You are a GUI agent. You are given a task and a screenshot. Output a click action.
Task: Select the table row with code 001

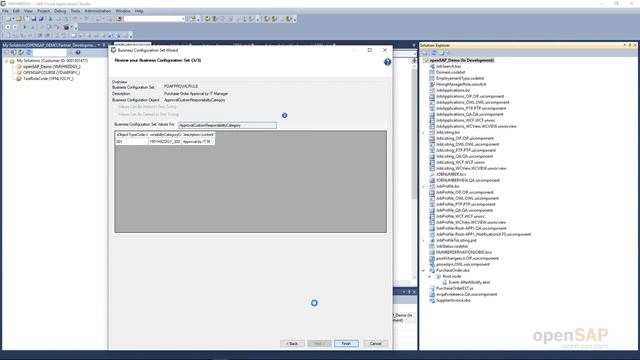point(165,141)
